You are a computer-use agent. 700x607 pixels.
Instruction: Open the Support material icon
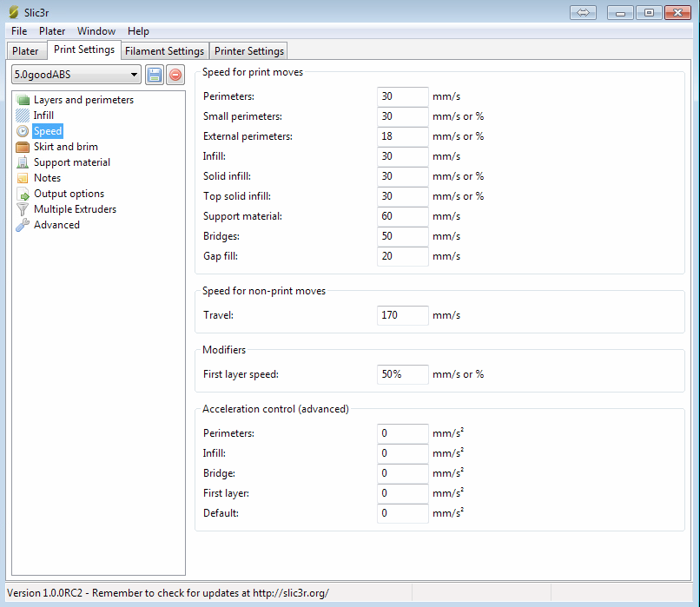click(23, 162)
